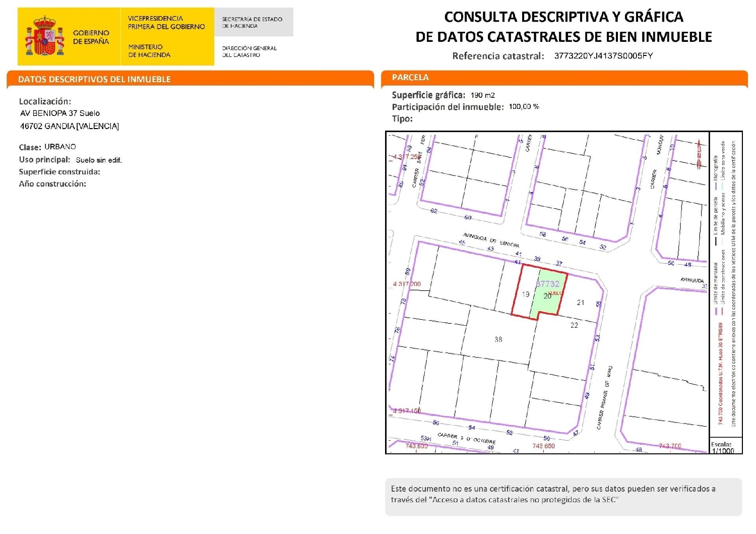Click the 'Año construcción:' label
Viewport: 756px width, 534px height.
[x=52, y=184]
